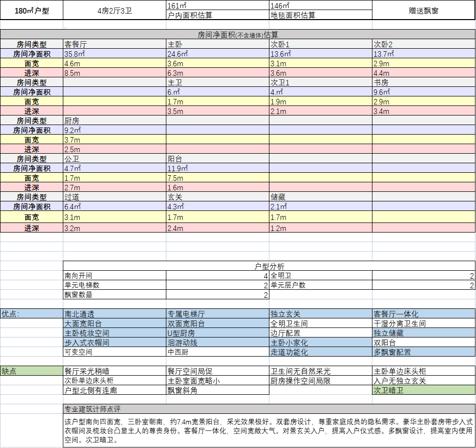Click the 户内面积估算 label cell

tap(218, 15)
